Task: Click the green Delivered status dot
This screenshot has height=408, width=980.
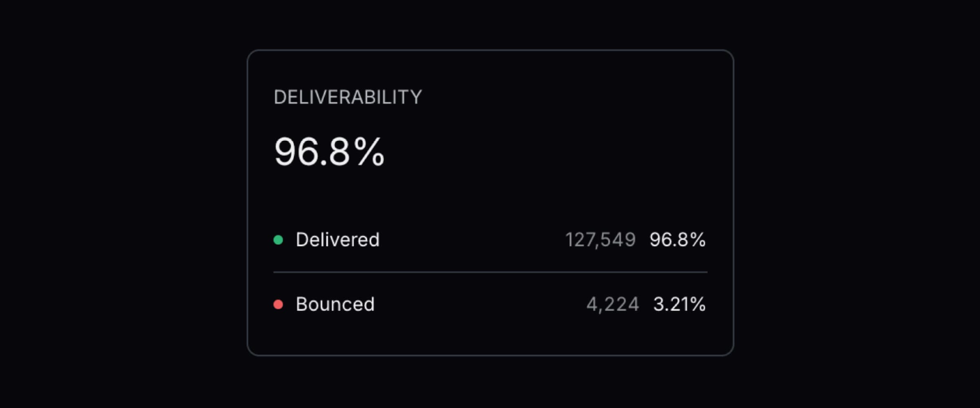Action: coord(278,240)
